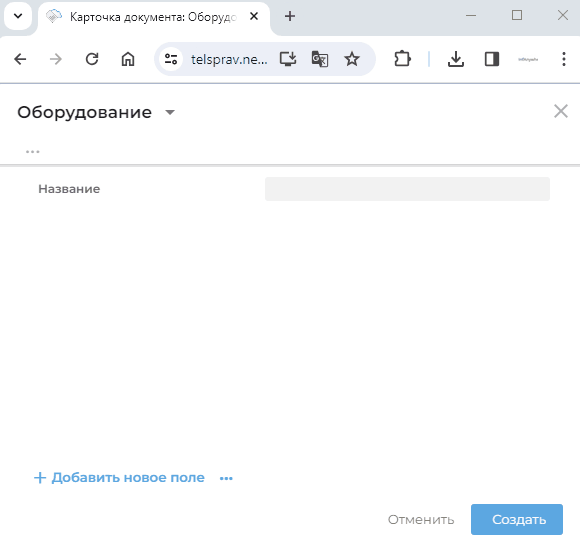
Task: Click the Название input field
Action: point(407,189)
